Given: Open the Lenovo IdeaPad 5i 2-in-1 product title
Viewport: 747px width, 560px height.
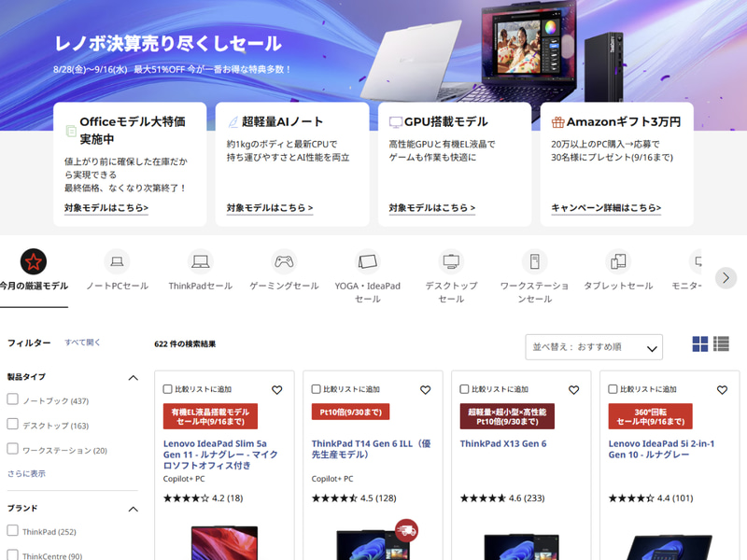Looking at the screenshot, I should (661, 449).
